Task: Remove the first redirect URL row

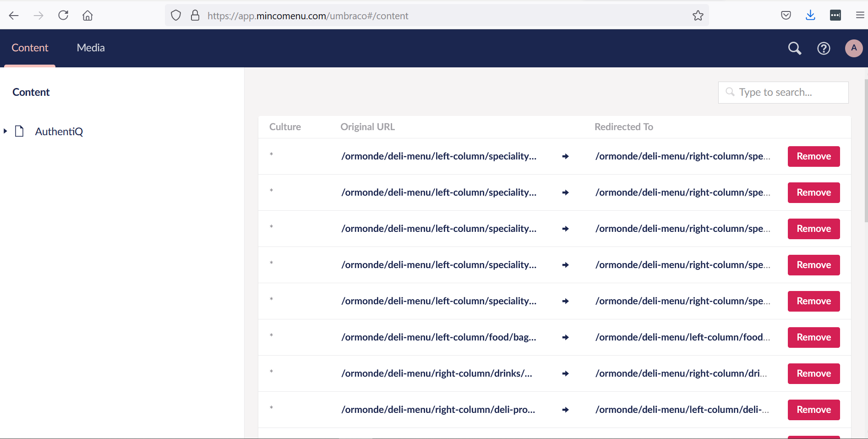Action: coord(813,156)
